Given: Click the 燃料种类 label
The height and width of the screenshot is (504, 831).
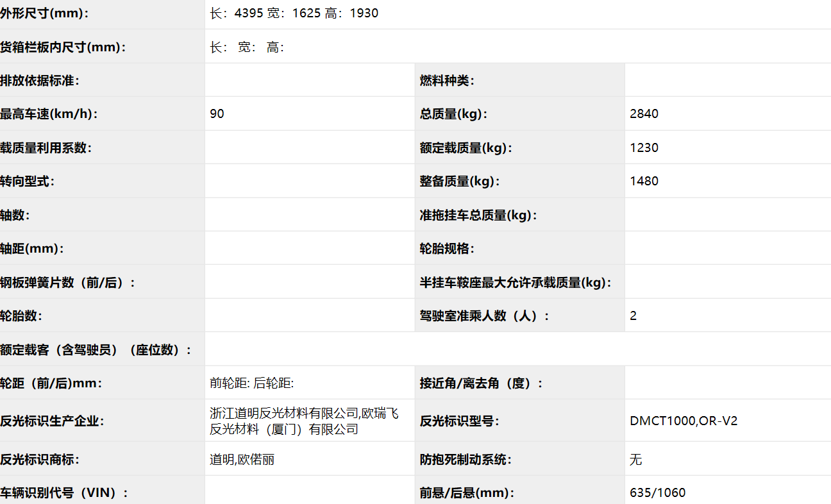Looking at the screenshot, I should click(448, 81).
